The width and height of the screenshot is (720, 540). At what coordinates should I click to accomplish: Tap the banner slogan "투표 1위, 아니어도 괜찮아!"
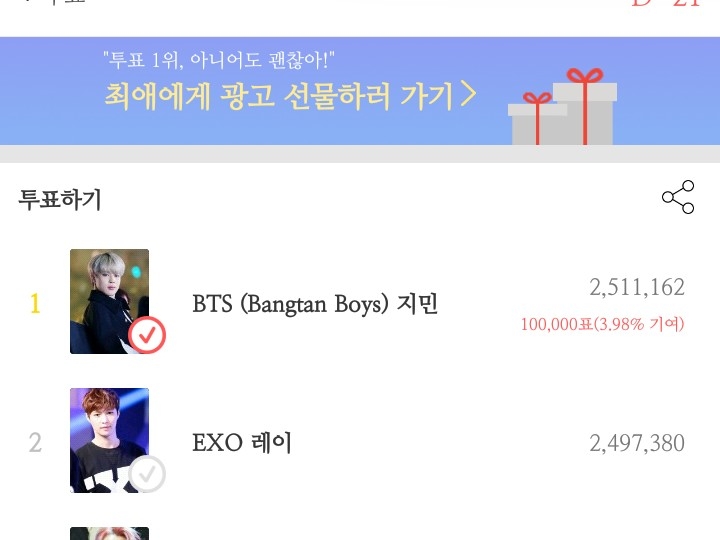click(219, 60)
